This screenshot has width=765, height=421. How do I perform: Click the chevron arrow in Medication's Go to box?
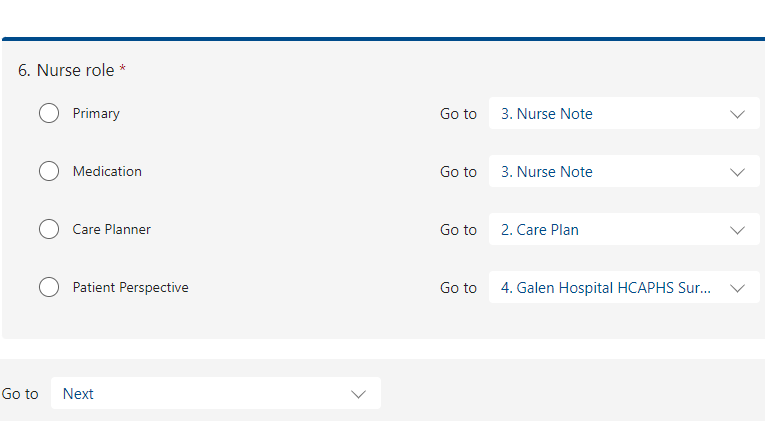tap(737, 172)
